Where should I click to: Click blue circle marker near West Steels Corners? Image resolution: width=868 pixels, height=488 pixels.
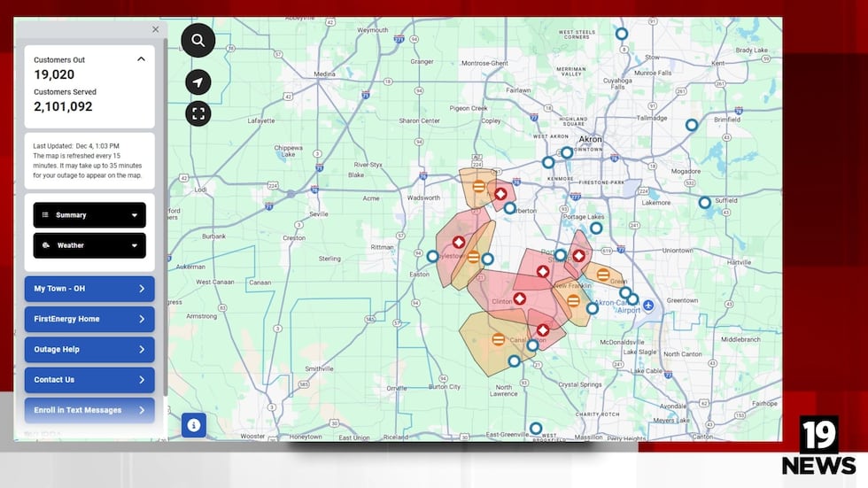tap(622, 34)
